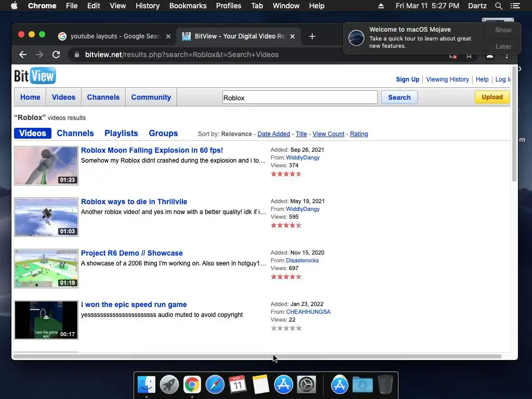Open the Trash in the dock
Screen dimensions: 532x399
click(x=385, y=385)
